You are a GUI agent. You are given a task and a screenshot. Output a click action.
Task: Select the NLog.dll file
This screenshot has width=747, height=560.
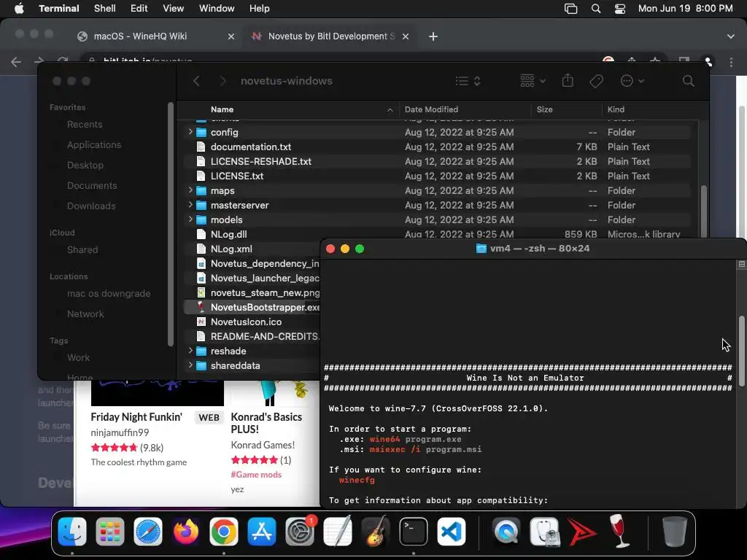228,234
